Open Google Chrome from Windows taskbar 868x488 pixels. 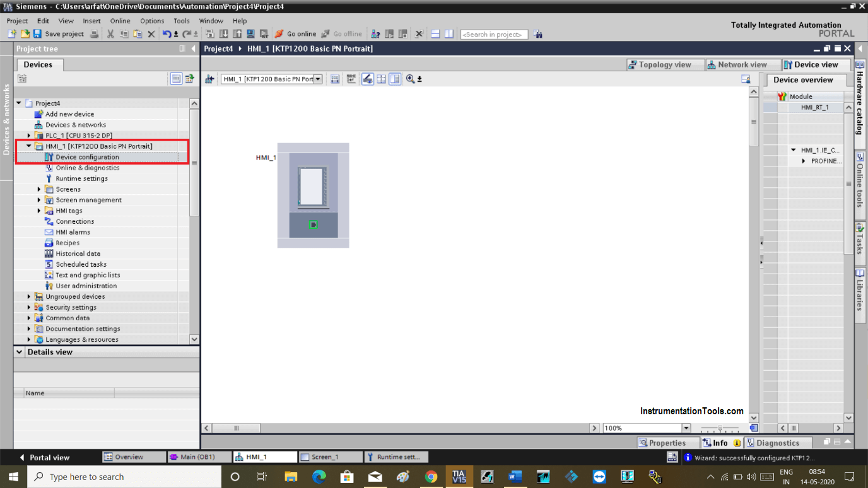(x=431, y=477)
